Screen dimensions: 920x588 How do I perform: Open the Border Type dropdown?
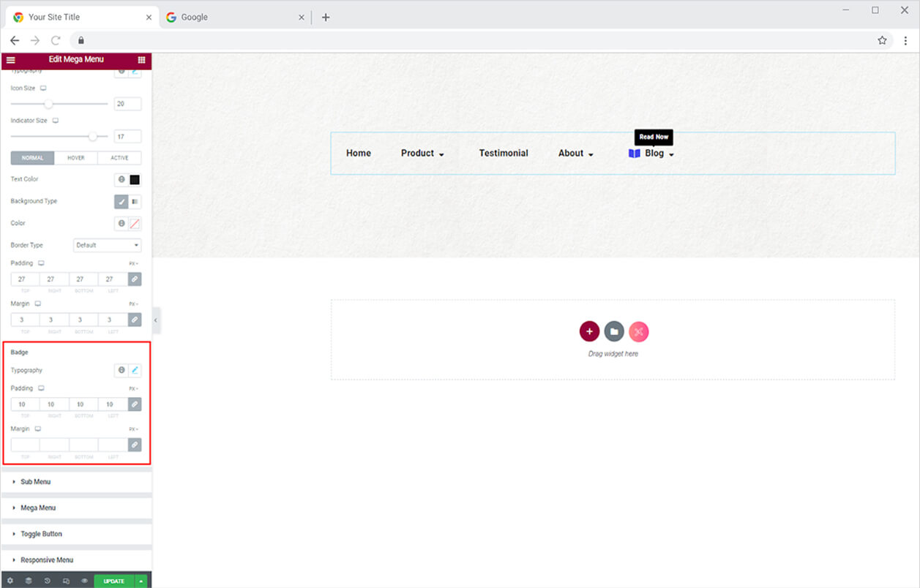108,246
